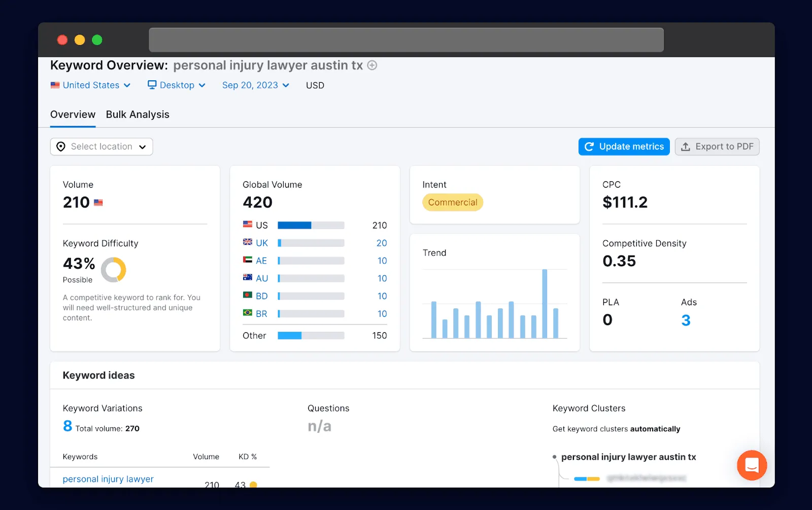This screenshot has height=510, width=812.
Task: Click the browser address bar
Action: 406,40
